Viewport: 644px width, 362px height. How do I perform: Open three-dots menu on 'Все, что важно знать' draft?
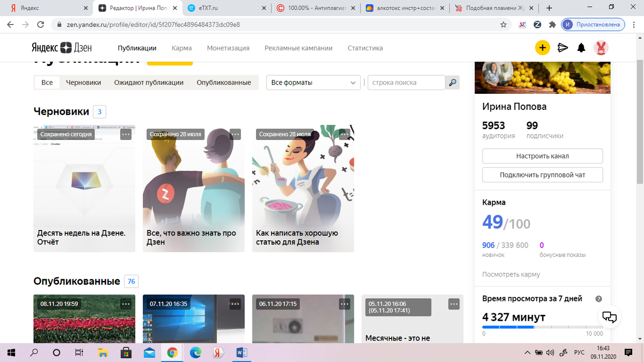(235, 134)
